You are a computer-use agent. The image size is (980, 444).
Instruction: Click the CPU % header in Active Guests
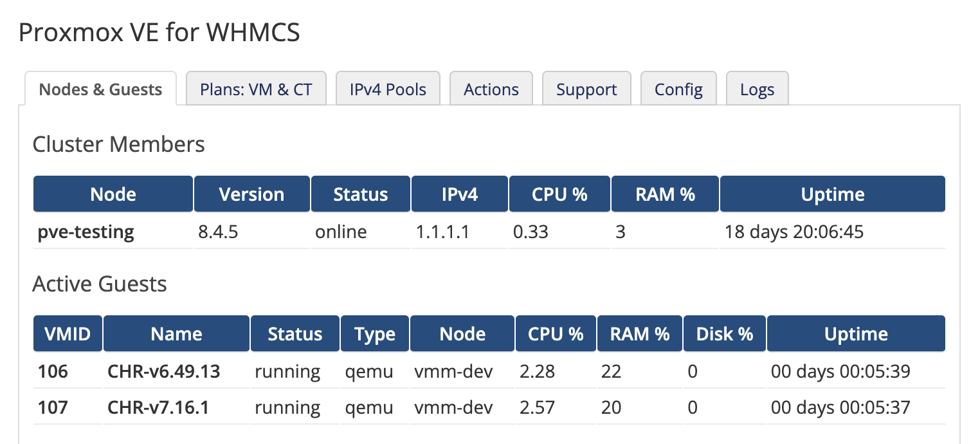(x=556, y=333)
